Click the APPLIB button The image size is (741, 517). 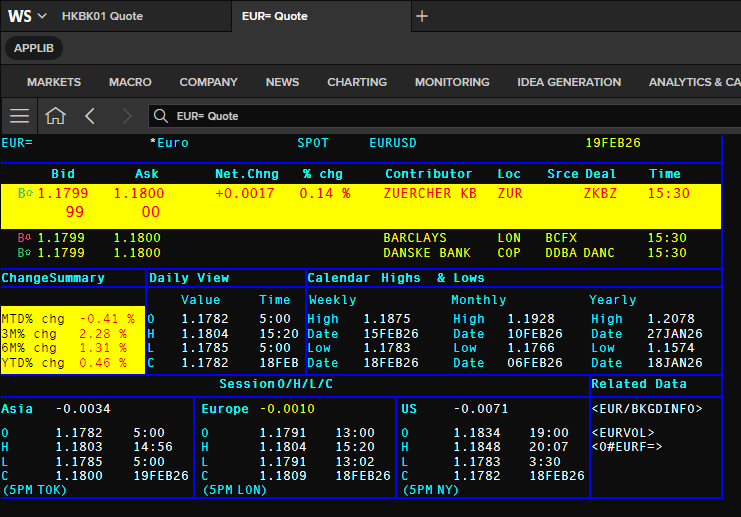34,48
